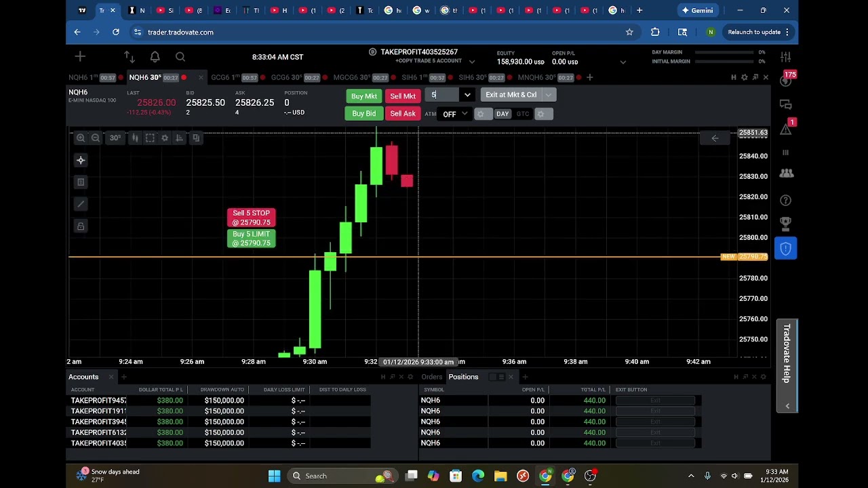Viewport: 868px width, 488px height.
Task: Open the chat messages icon in right sidebar
Action: point(786,104)
